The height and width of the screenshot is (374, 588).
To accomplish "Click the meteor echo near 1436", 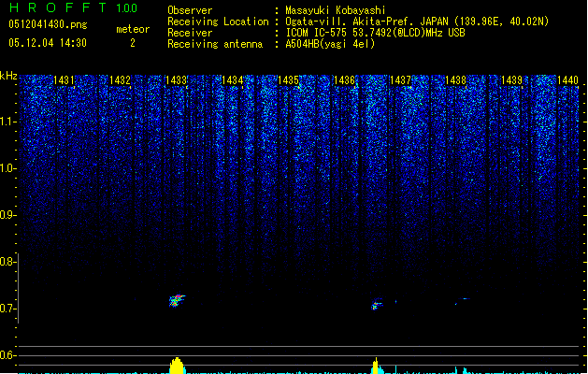I will (x=377, y=304).
